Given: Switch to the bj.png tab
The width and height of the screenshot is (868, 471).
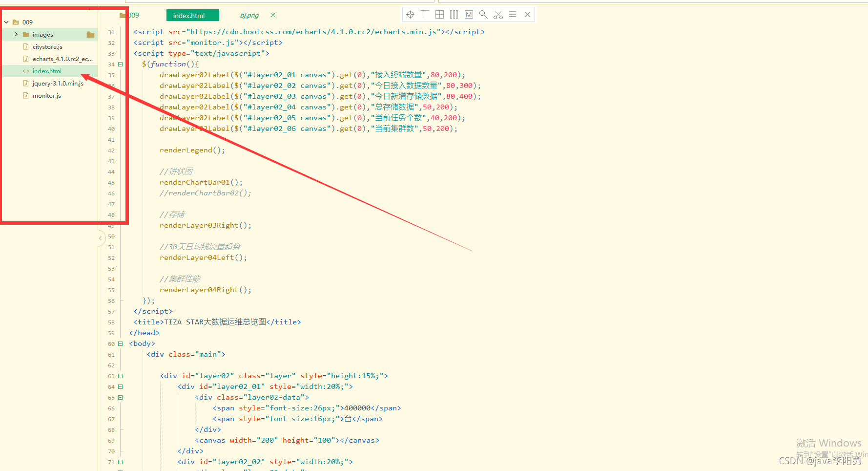Looking at the screenshot, I should point(249,16).
